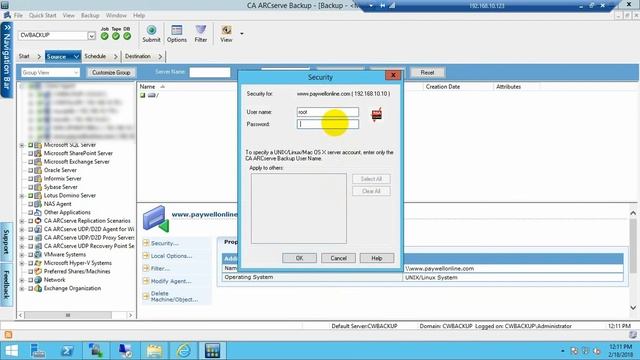Screen dimensions: 640x360
Task: Toggle the Oracle Server checkbox
Action: tap(30, 170)
